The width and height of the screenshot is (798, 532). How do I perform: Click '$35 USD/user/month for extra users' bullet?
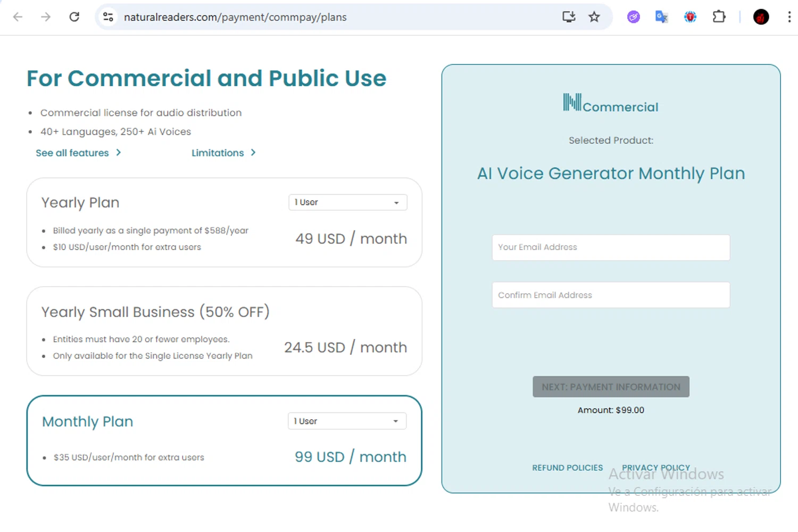pyautogui.click(x=129, y=458)
